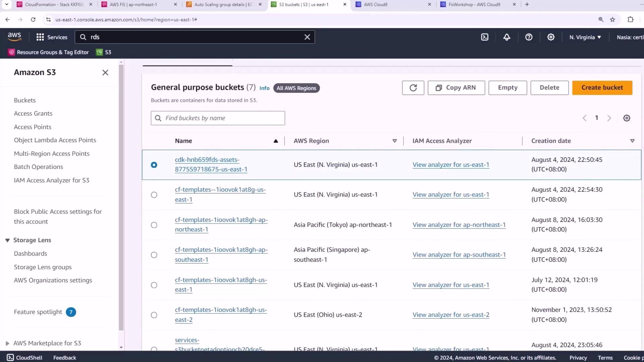
Task: Expand AWS Marketplace for S3 section
Action: [7, 343]
